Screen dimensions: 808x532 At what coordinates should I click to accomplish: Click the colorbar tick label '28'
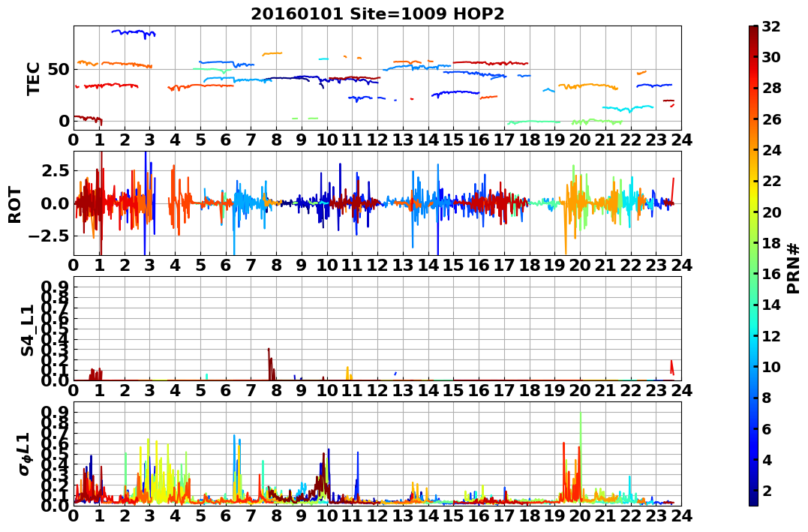[771, 88]
